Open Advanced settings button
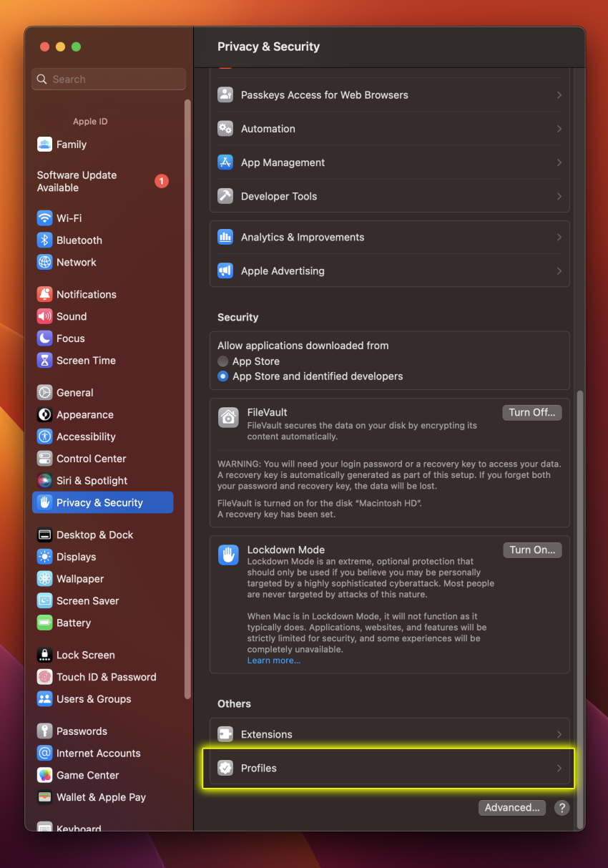The width and height of the screenshot is (608, 868). point(512,808)
